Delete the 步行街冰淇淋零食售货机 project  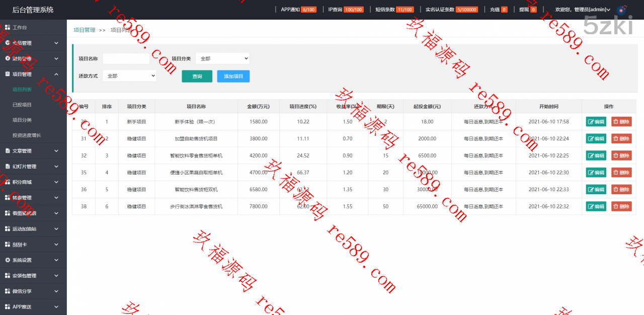pyautogui.click(x=621, y=207)
